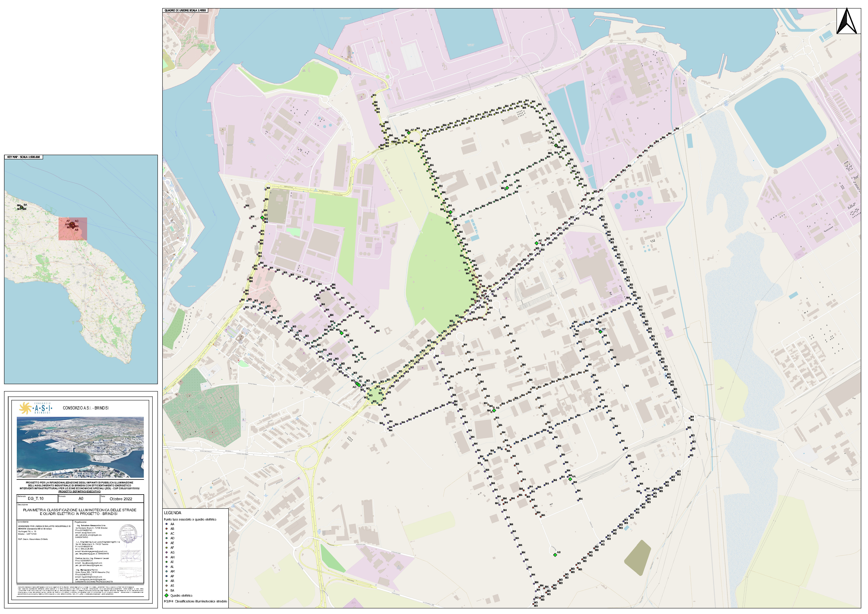
Task: Click the AH quadro elettrico diamond marker
Action: (263, 218)
